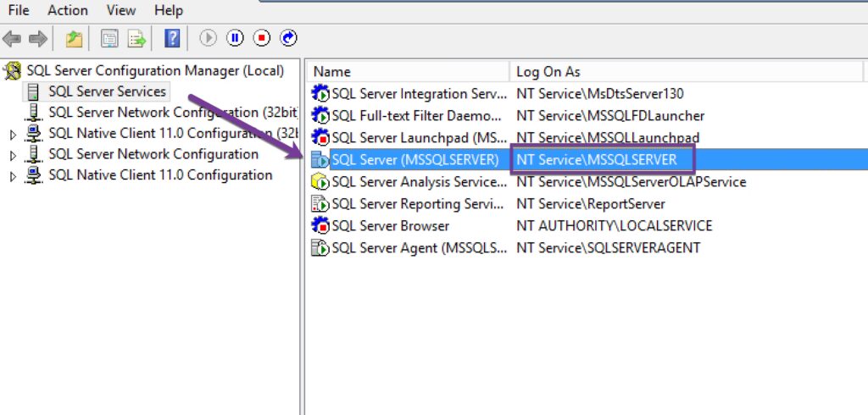Click the Pause Service toolbar icon
The image size is (868, 415).
point(235,38)
